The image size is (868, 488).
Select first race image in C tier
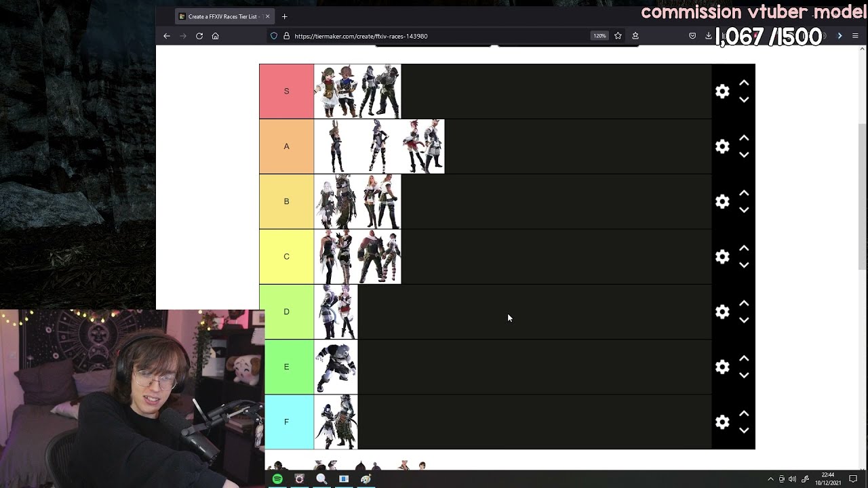[336, 256]
